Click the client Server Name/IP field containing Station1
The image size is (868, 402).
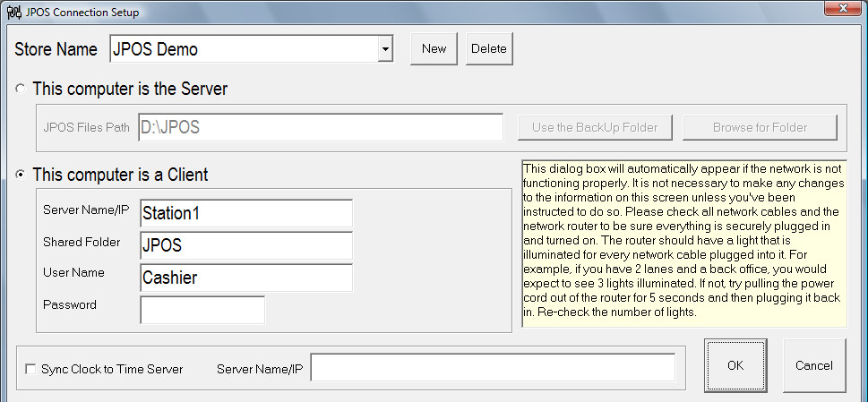pyautogui.click(x=246, y=213)
